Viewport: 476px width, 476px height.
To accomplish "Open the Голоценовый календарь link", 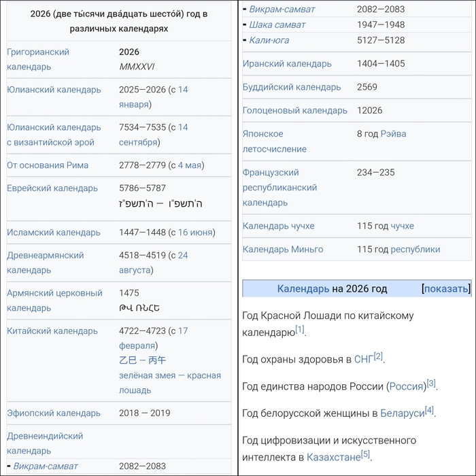I will (x=295, y=110).
